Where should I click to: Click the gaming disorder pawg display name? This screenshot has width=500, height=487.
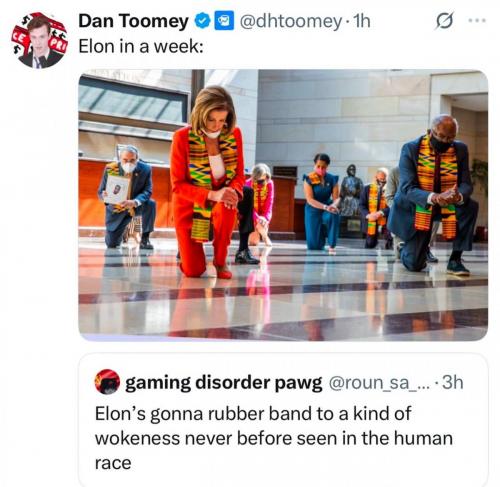(224, 383)
